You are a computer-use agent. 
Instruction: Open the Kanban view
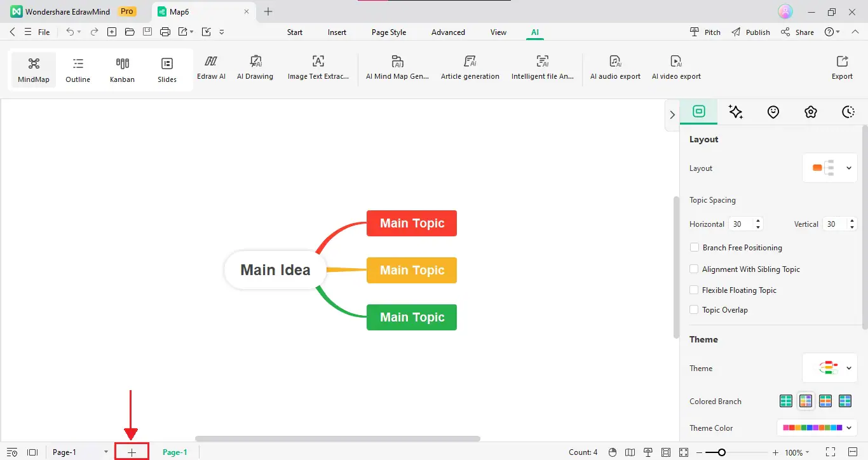tap(122, 70)
